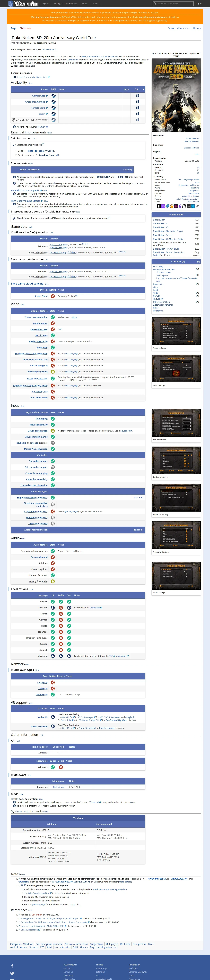The image size is (210, 980).
Task: Open the StrategyWiki SW icon in infobox
Action: [x=189, y=206]
